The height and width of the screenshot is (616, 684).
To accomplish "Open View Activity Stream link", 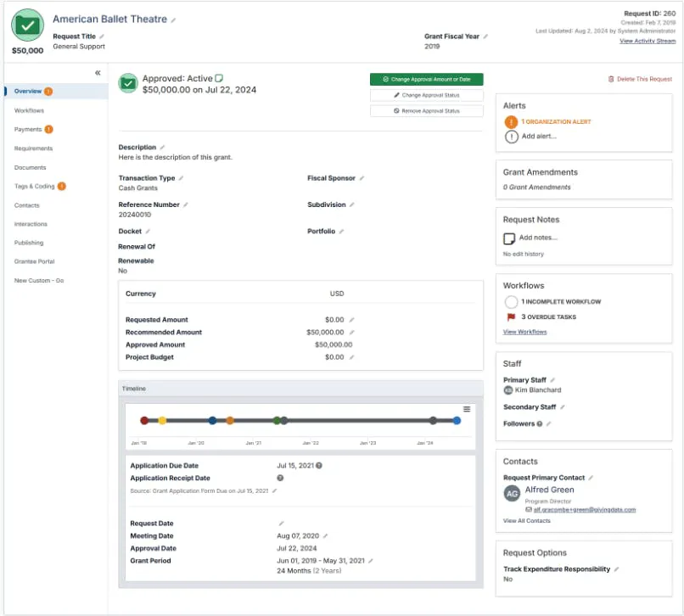I will pos(648,41).
